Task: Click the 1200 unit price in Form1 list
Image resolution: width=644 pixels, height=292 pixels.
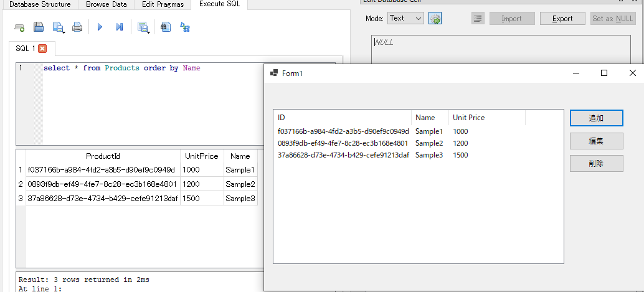Action: pyautogui.click(x=460, y=143)
